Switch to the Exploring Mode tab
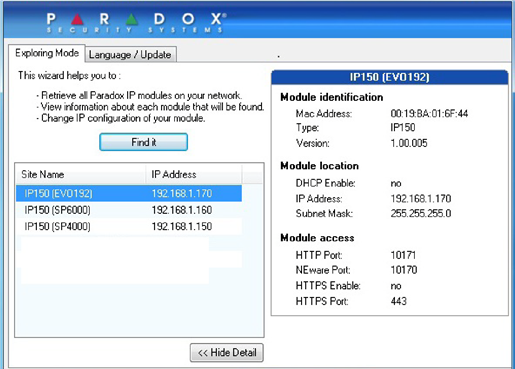 click(47, 53)
